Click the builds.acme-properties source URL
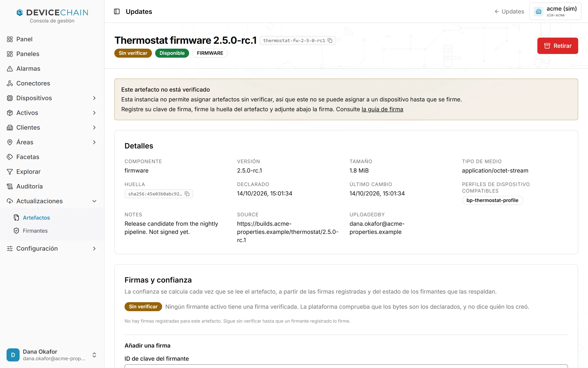The image size is (588, 368). pyautogui.click(x=288, y=232)
